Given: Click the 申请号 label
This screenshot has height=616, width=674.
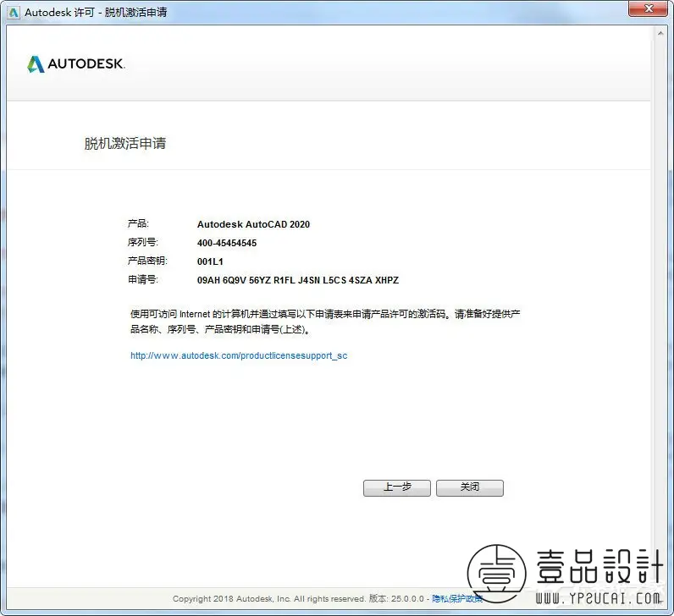Looking at the screenshot, I should pos(143,279).
